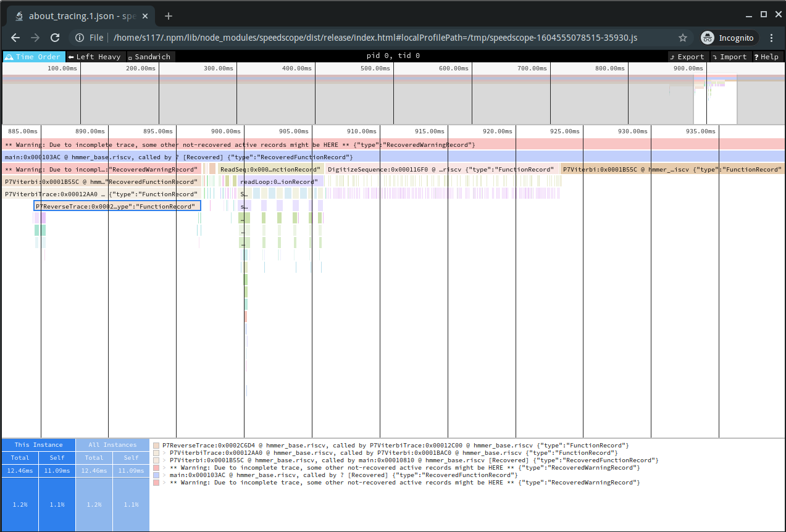Click the Import button
Image resolution: width=786 pixels, height=532 pixels.
(x=729, y=57)
